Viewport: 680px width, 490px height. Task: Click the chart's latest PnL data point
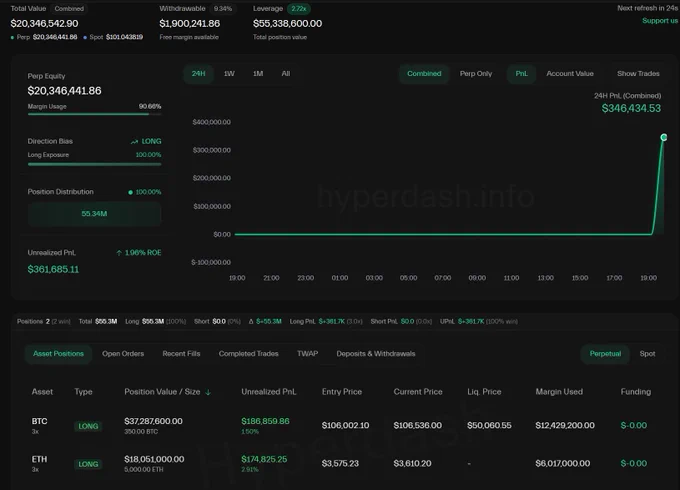point(664,137)
